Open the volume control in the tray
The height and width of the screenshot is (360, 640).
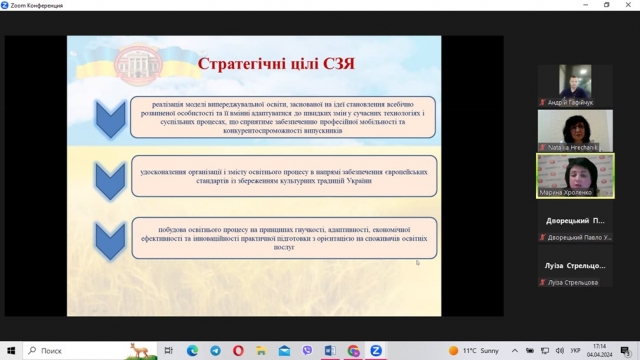coord(560,351)
